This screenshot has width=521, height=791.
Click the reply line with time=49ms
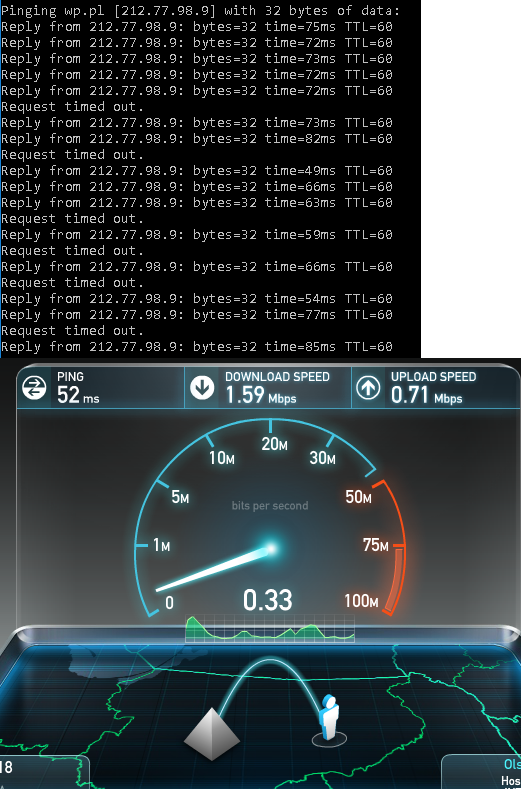coord(197,171)
